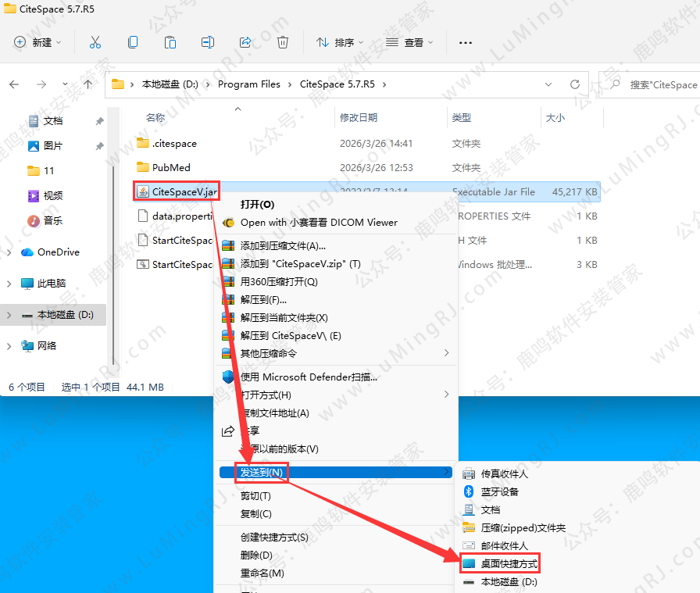The image size is (700, 593).
Task: Click the Copy icon in toolbar
Action: point(133,42)
